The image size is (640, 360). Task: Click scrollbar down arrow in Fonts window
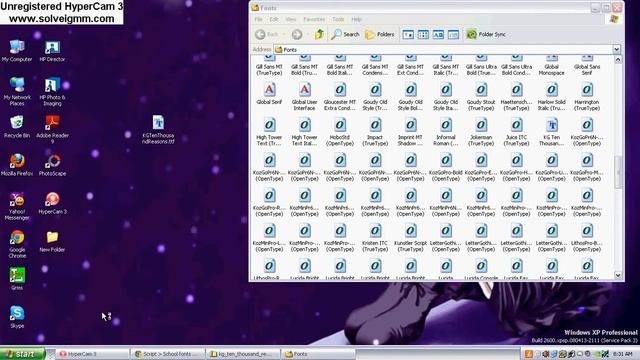coord(618,276)
